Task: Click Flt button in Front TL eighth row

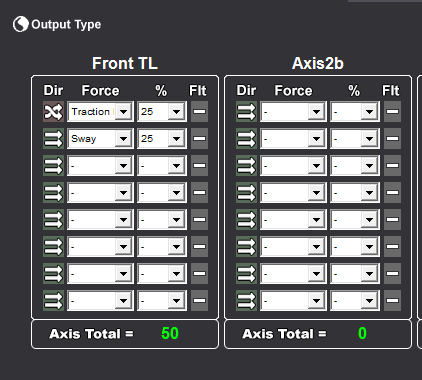Action: (x=199, y=301)
